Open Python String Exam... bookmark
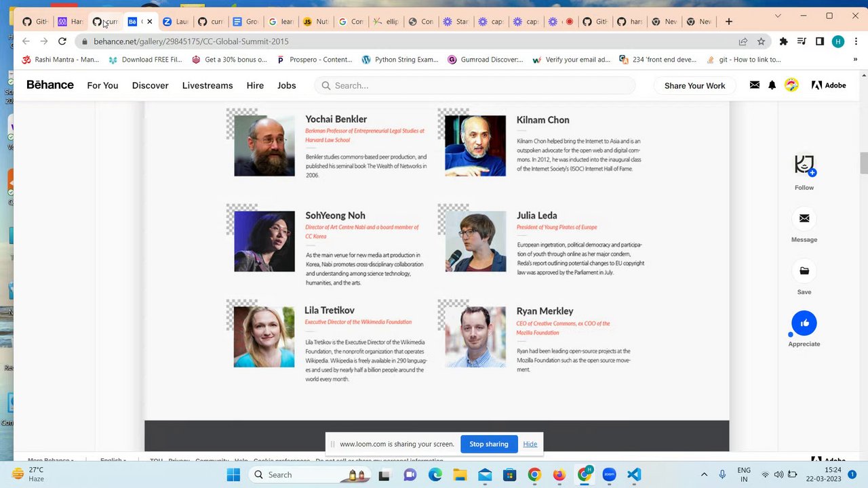 pos(400,60)
